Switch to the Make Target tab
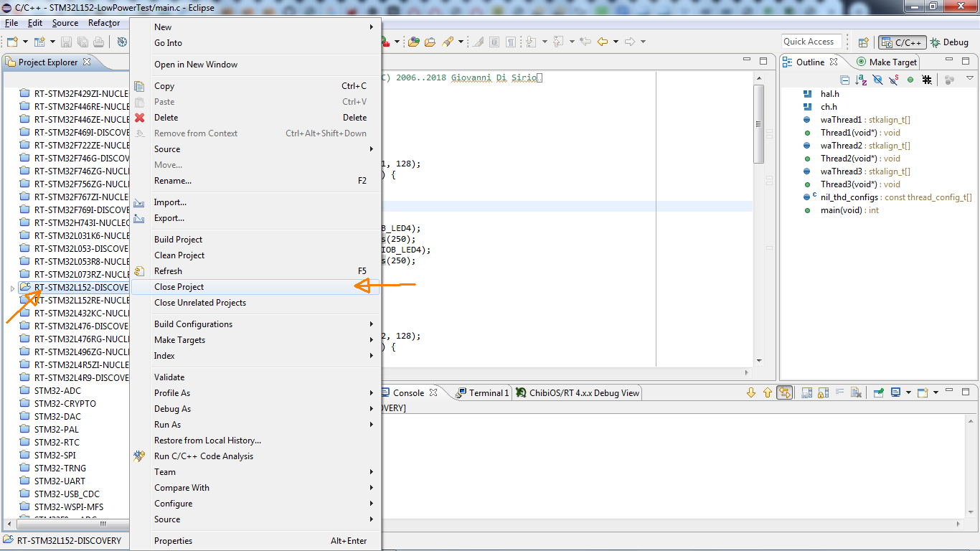This screenshot has height=551, width=980. point(887,62)
